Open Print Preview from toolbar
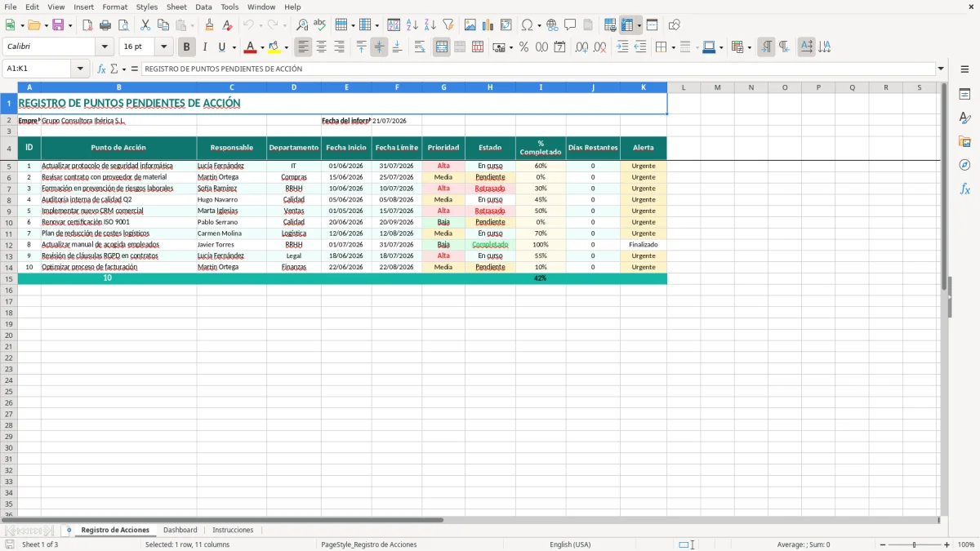 (x=122, y=25)
